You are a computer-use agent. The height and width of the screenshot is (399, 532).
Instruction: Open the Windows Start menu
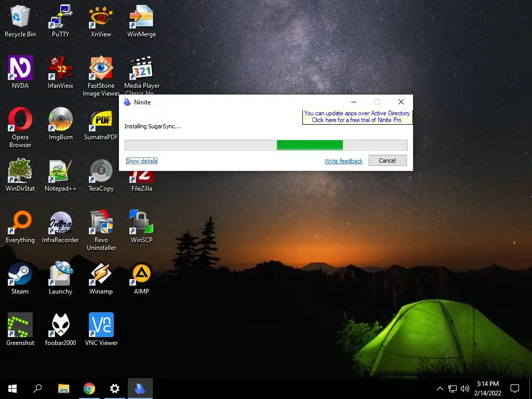coord(12,389)
